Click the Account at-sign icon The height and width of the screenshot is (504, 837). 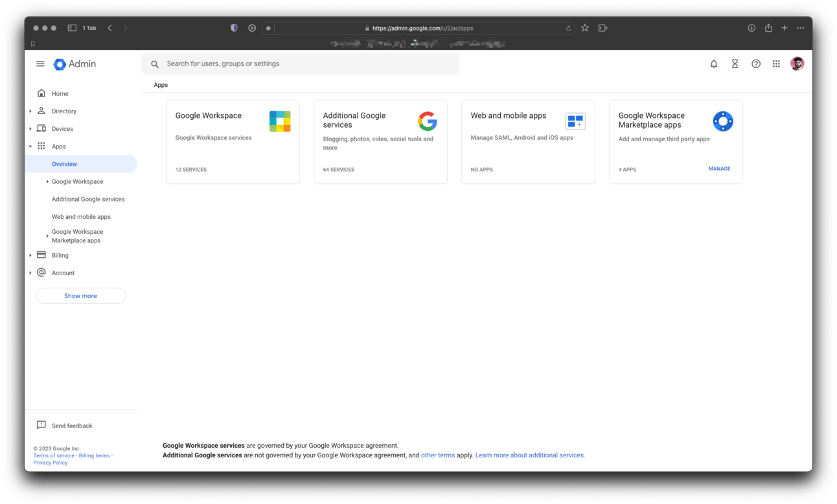(x=41, y=272)
